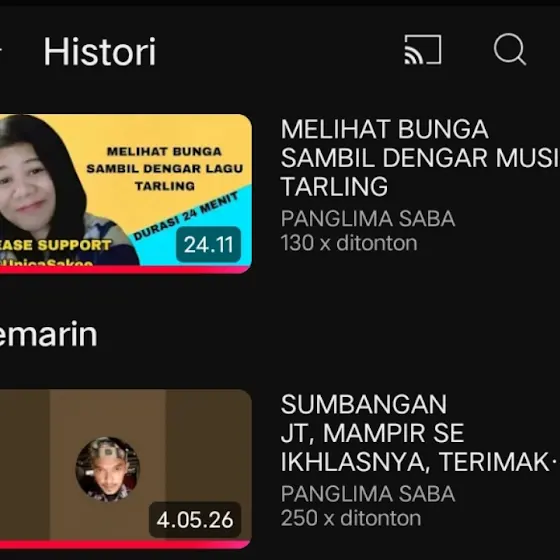This screenshot has width=560, height=560.
Task: Click the DURASI 24 MENIT banner
Action: [x=186, y=216]
